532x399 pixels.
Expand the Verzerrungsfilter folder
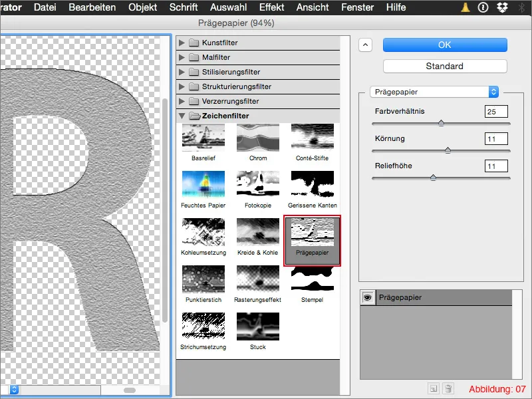(182, 101)
